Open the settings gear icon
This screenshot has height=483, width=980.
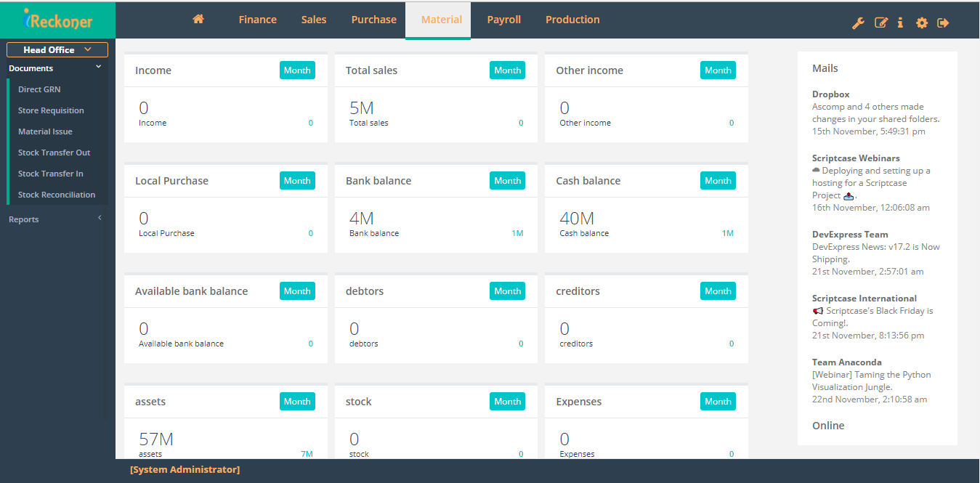(x=921, y=23)
